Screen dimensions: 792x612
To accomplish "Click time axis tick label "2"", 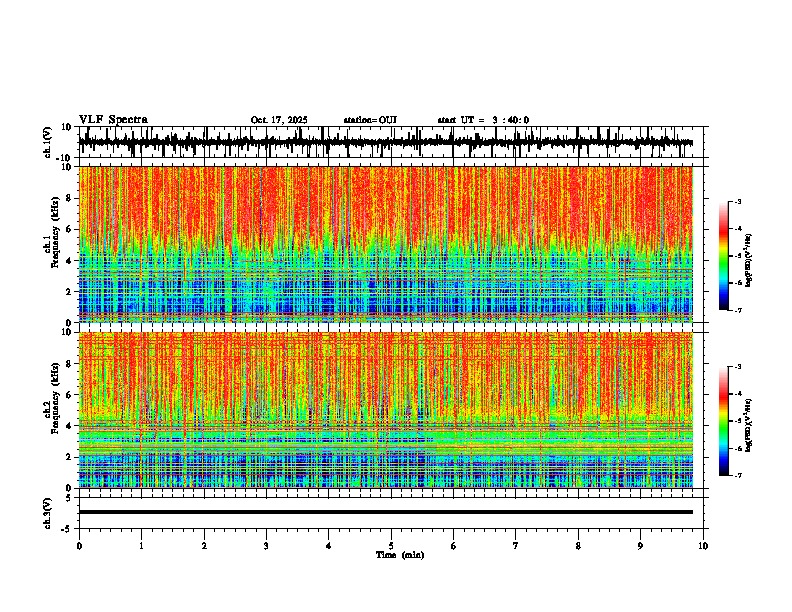I will 204,546.
